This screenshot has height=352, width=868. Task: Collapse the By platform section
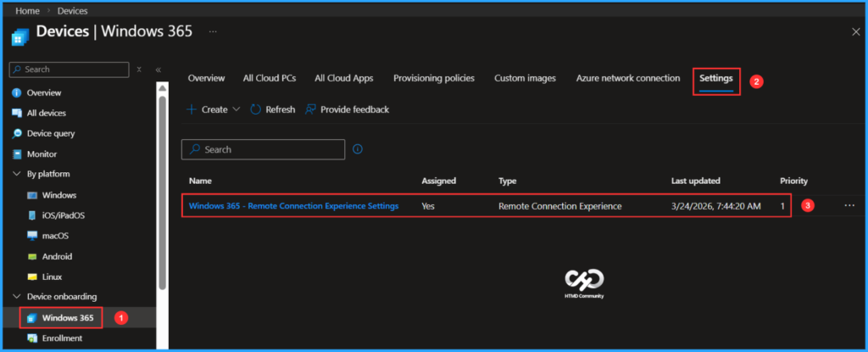(17, 174)
